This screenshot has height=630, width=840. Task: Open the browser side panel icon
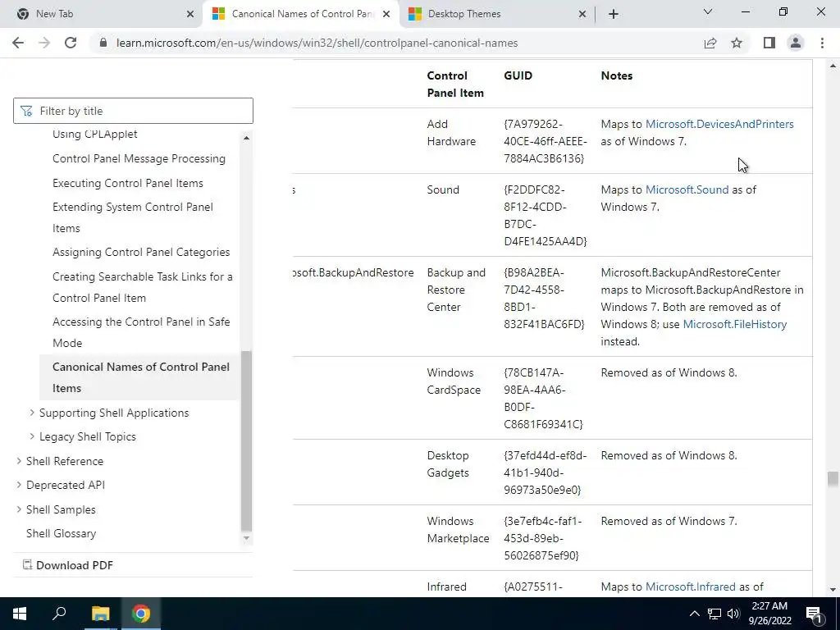[x=769, y=43]
